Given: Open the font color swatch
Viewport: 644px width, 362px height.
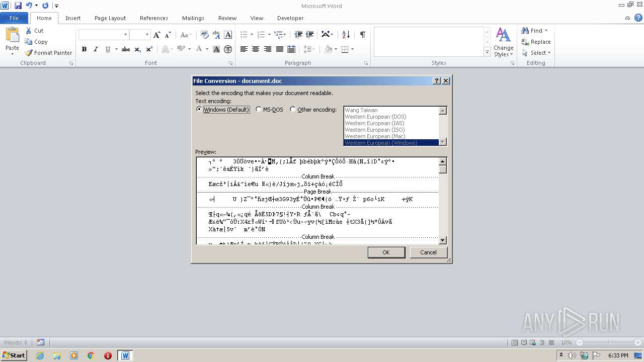Looking at the screenshot, I should click(x=199, y=49).
